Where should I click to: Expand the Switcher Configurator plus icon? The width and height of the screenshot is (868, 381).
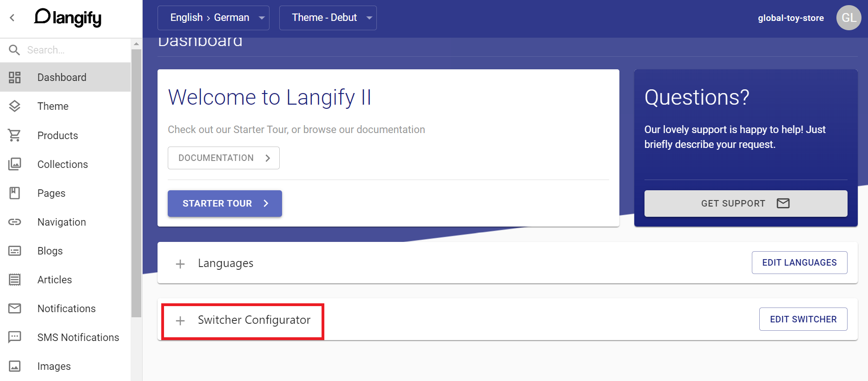point(180,321)
